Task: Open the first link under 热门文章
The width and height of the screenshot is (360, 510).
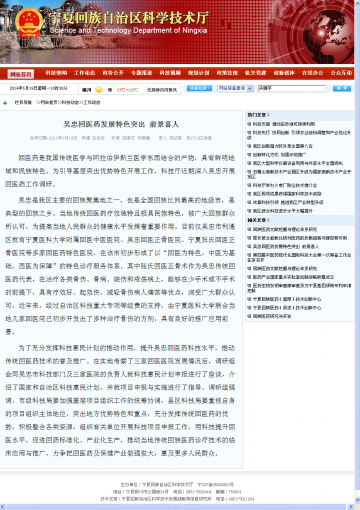Action: click(284, 124)
